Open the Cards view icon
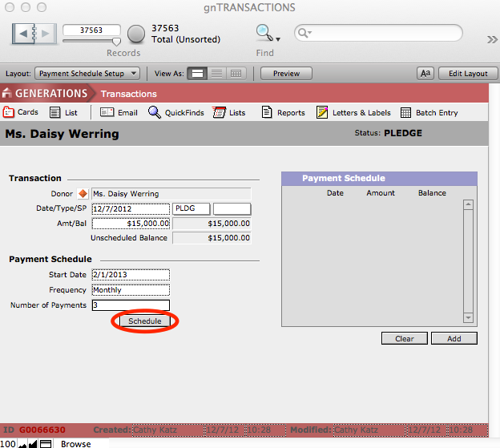Image resolution: width=500 pixels, height=448 pixels. pyautogui.click(x=9, y=112)
